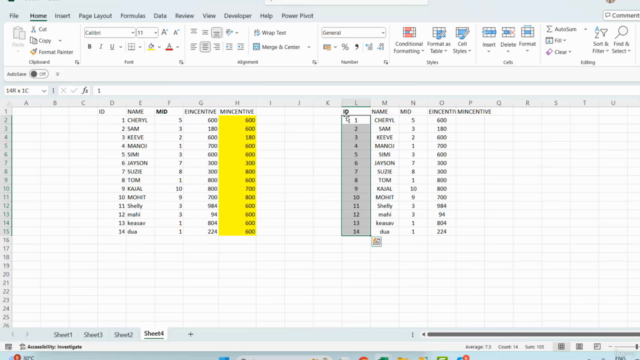Image resolution: width=640 pixels, height=360 pixels.
Task: Add a new sheet with plus button
Action: coord(190,334)
